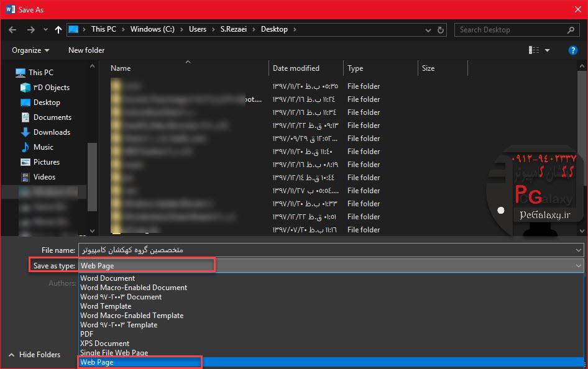
Task: Pick Single File Web Page option
Action: pos(114,353)
